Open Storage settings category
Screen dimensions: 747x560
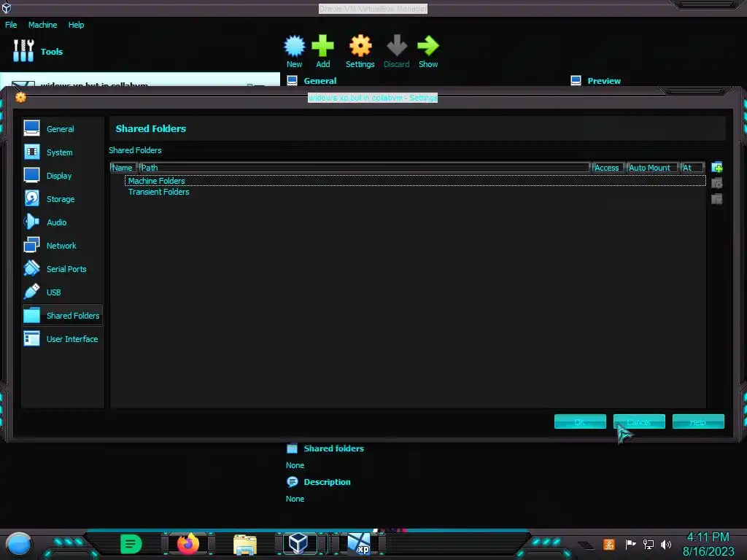click(x=62, y=198)
